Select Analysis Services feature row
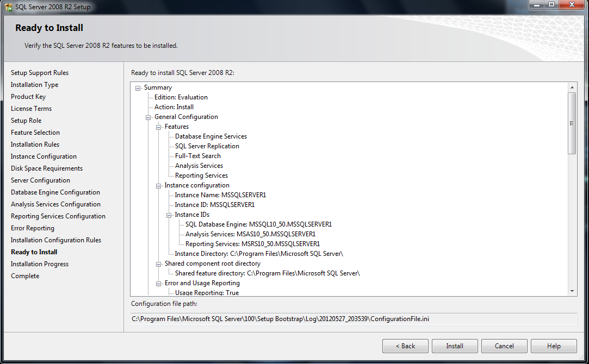Screen dimensions: 589x364 199,166
